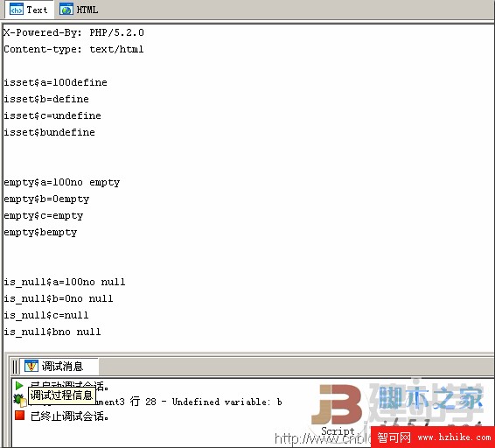Select the 'isset$a=100define' output line
Screen dimensions: 495x448
(55, 82)
